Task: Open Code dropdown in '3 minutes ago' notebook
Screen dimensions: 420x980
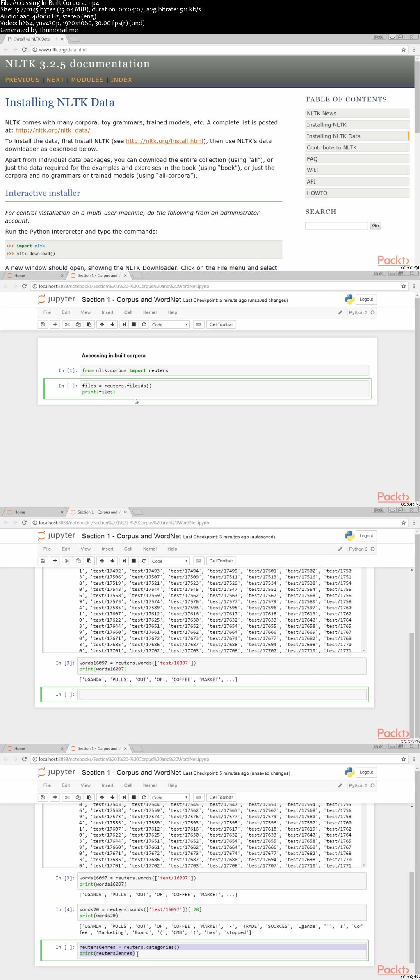Action: point(170,561)
